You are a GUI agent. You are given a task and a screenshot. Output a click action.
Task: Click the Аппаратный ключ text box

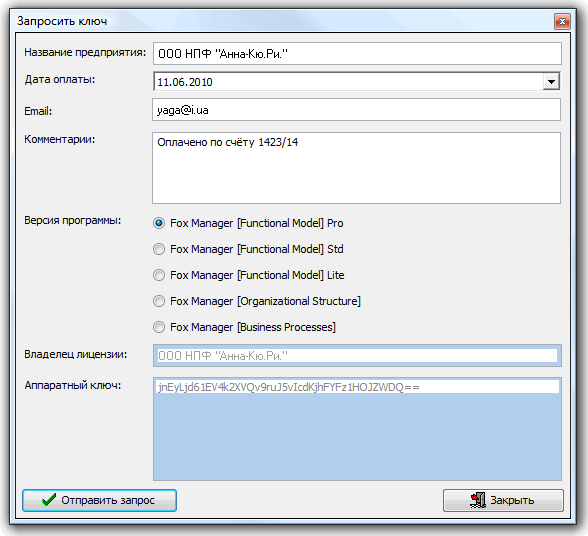click(357, 429)
